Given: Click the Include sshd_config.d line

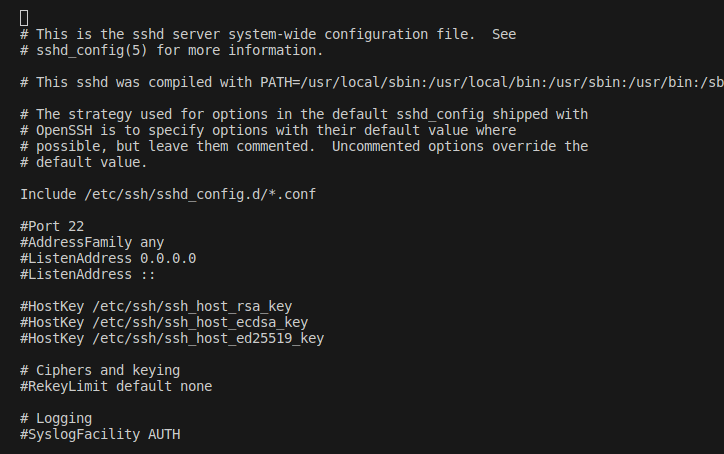Looking at the screenshot, I should tap(167, 194).
